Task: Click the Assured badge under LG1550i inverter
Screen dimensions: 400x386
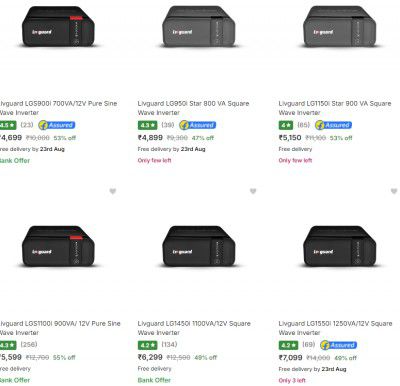Action: pos(338,345)
